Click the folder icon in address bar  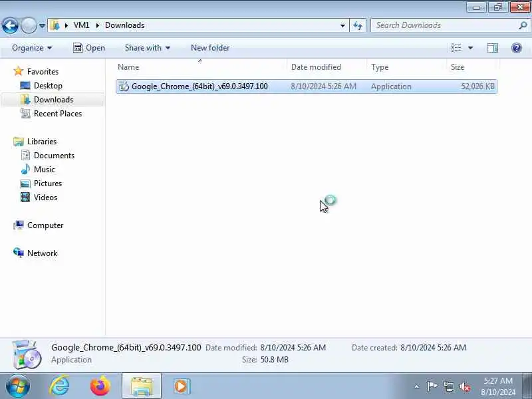click(x=55, y=25)
